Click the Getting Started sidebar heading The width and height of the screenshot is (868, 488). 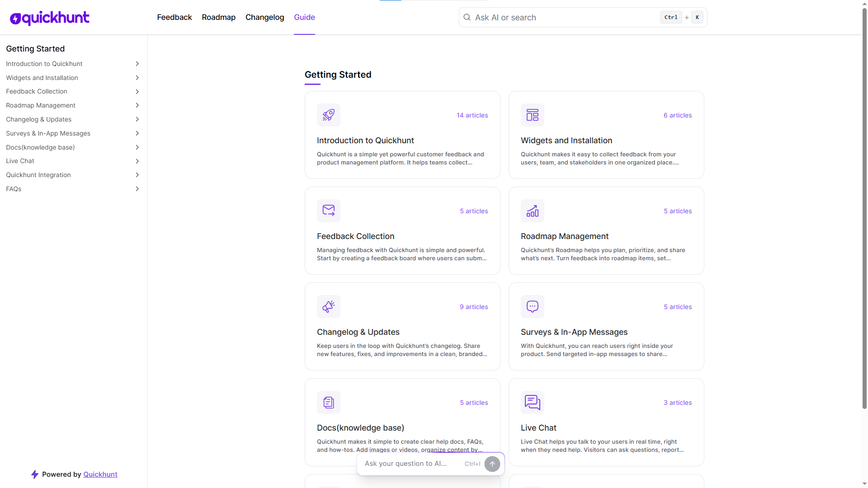coord(35,49)
